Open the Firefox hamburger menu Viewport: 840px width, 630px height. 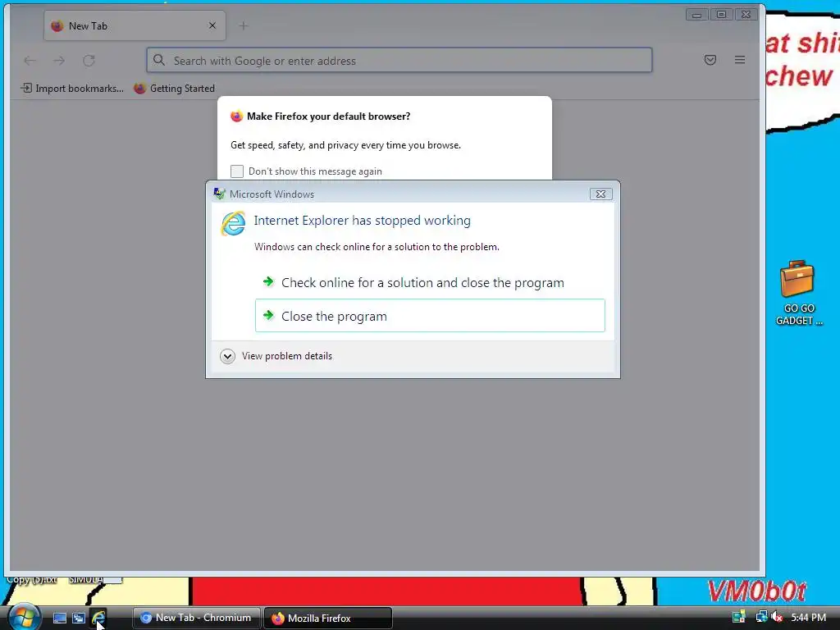740,60
